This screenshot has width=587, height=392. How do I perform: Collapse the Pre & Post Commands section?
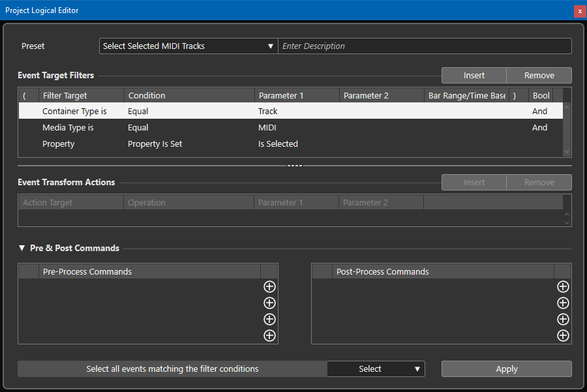click(x=22, y=249)
